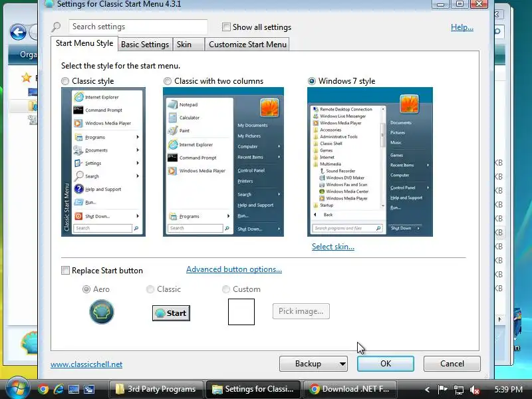Viewport: 532px width, 399px height.
Task: Open the Skin tab
Action: click(x=188, y=45)
